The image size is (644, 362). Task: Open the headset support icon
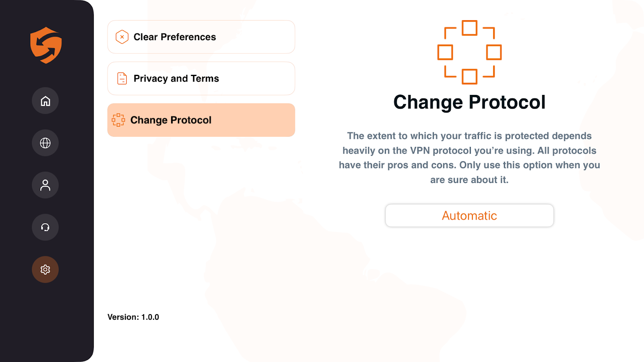point(45,227)
